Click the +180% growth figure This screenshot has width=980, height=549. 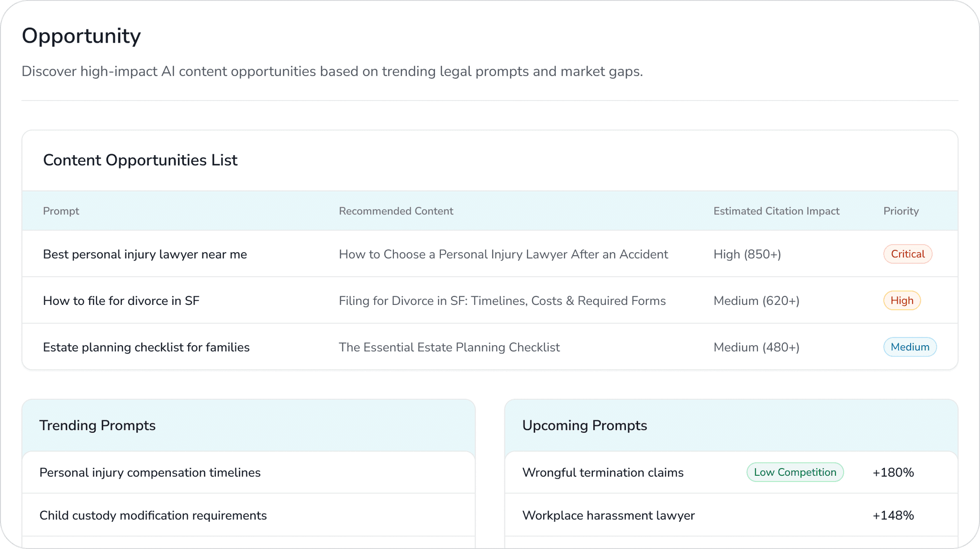(893, 472)
